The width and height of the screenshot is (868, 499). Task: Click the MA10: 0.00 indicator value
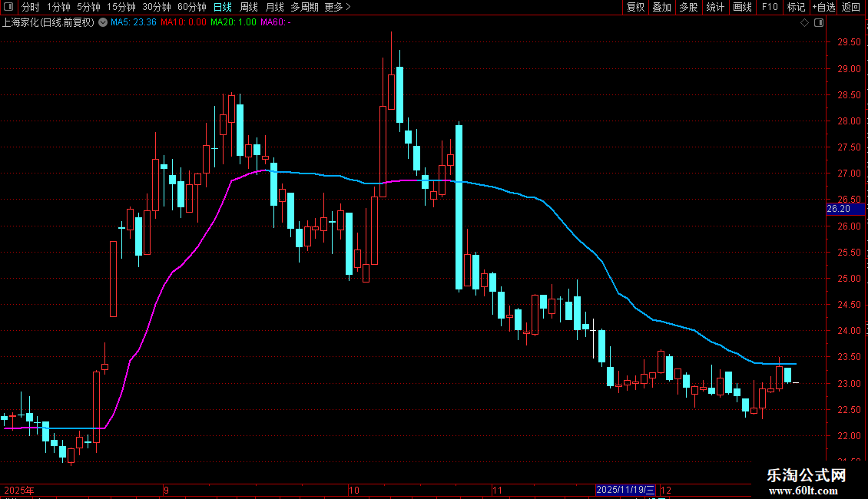pyautogui.click(x=184, y=22)
